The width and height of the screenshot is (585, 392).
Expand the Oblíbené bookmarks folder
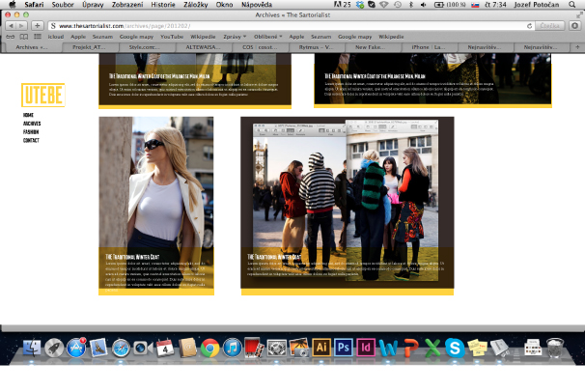pyautogui.click(x=267, y=36)
